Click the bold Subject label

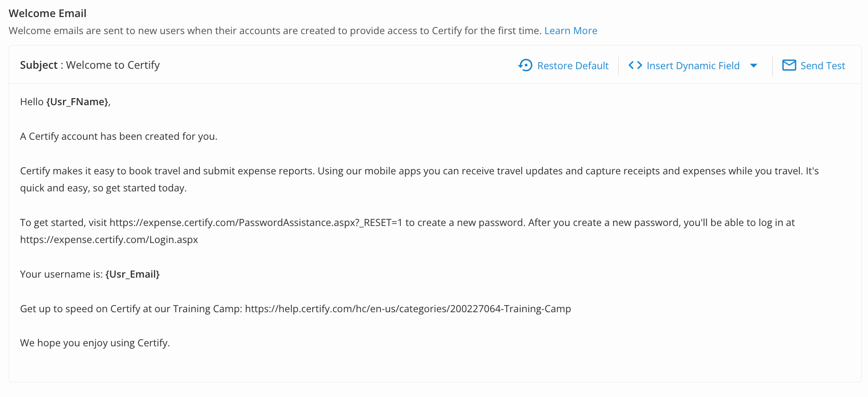[x=38, y=65]
